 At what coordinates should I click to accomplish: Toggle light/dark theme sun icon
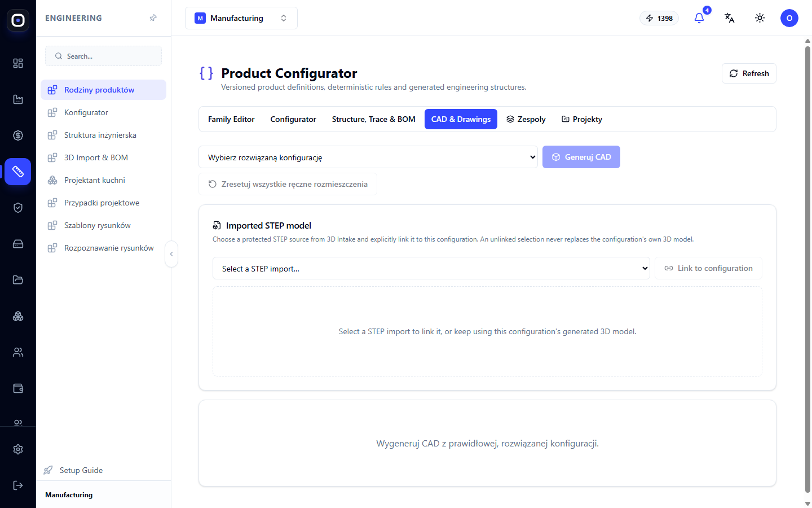click(x=760, y=18)
